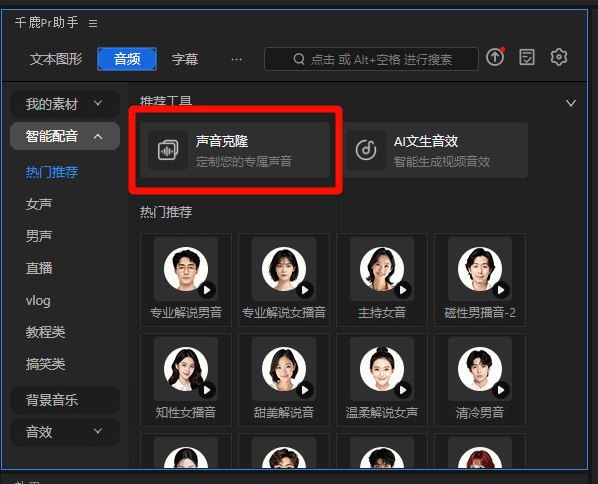The height and width of the screenshot is (484, 598).
Task: Select the 音频 tab
Action: (x=127, y=59)
